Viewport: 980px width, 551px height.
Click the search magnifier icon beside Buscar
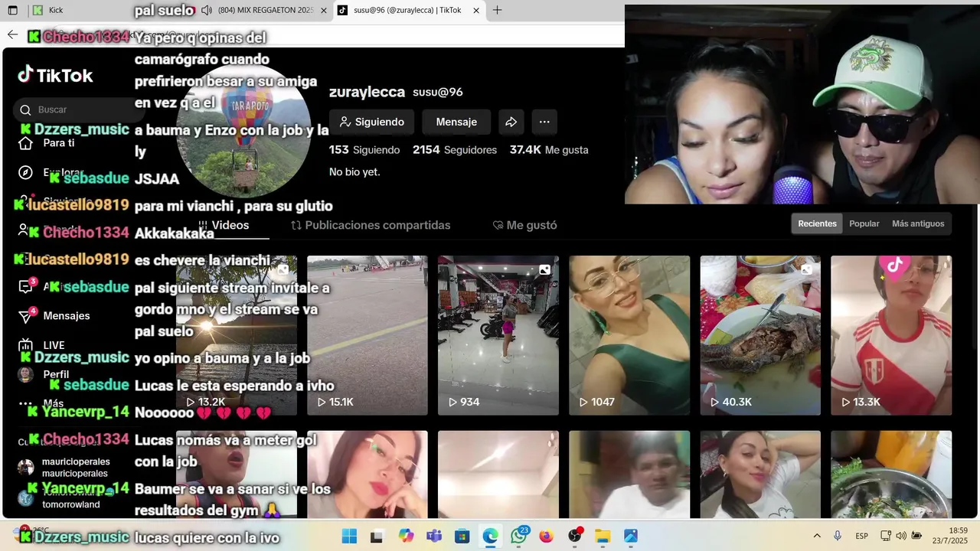(x=25, y=109)
